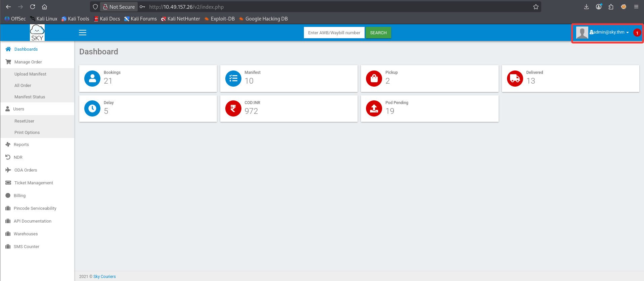
Task: Click the Pickup bag icon
Action: point(374,79)
